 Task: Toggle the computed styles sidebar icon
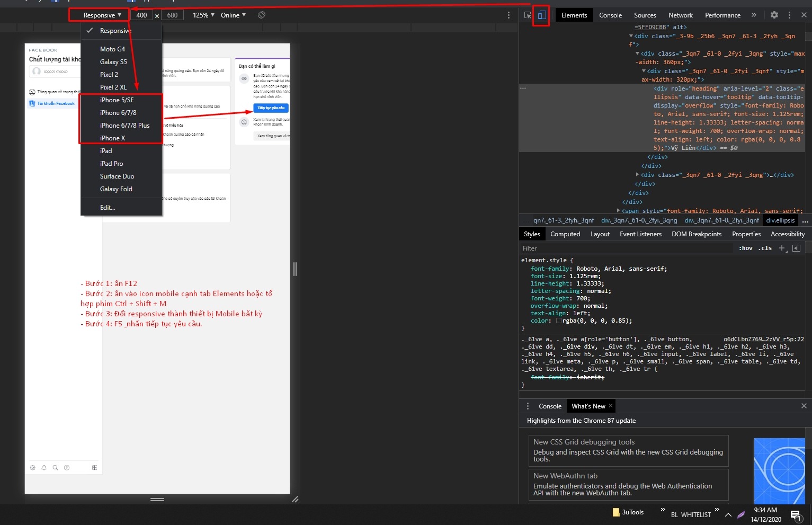(x=796, y=248)
